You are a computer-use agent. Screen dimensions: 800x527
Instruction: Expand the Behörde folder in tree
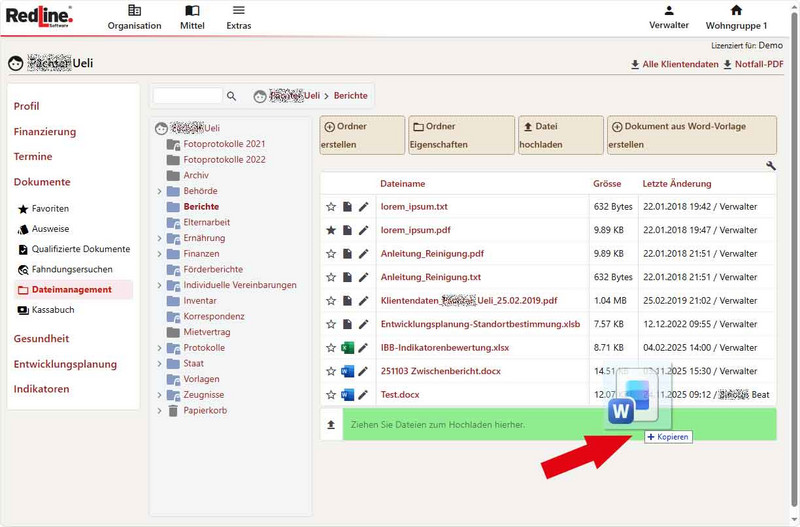[159, 191]
